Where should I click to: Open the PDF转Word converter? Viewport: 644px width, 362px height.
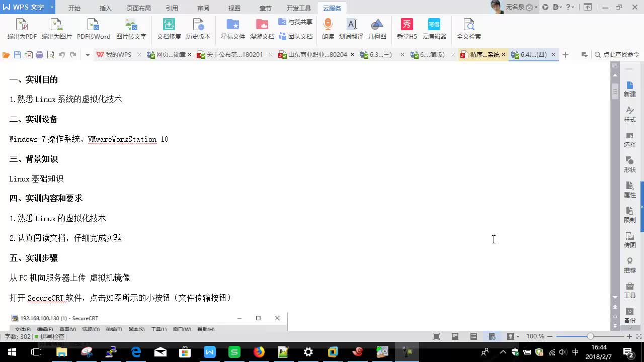tap(94, 29)
